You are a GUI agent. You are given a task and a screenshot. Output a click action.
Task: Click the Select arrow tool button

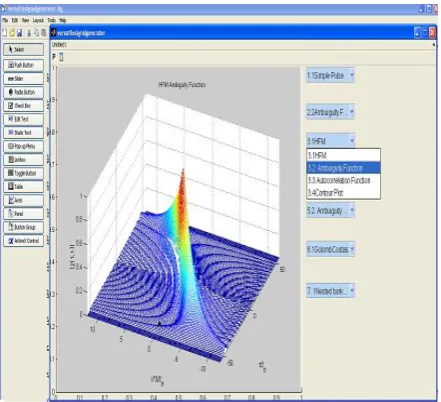23,49
